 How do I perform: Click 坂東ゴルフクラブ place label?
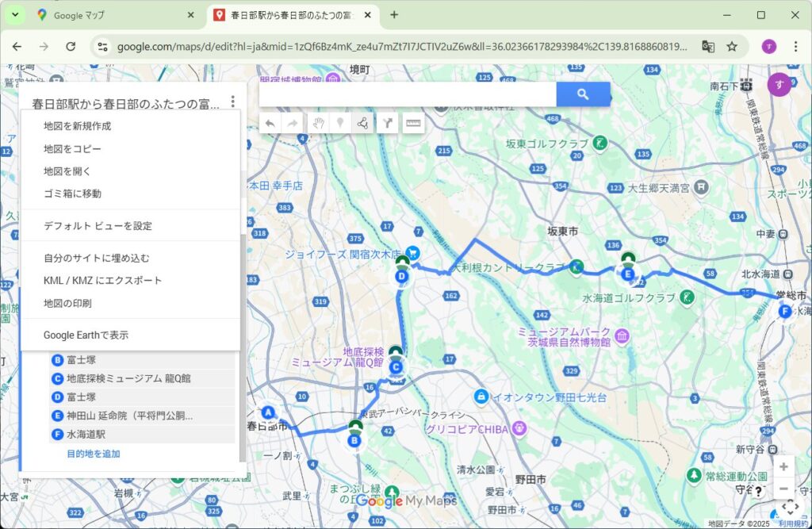(x=547, y=144)
